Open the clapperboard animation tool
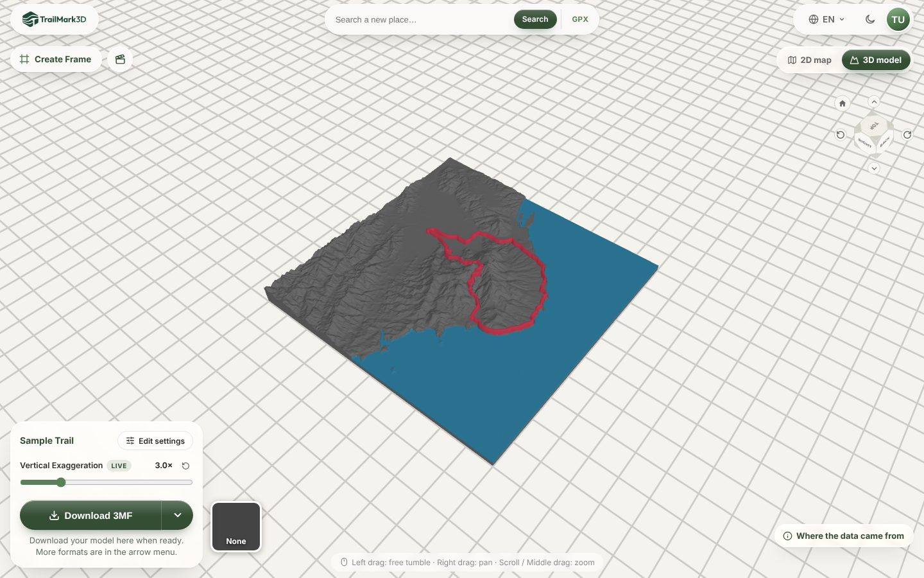This screenshot has width=924, height=578. (120, 59)
